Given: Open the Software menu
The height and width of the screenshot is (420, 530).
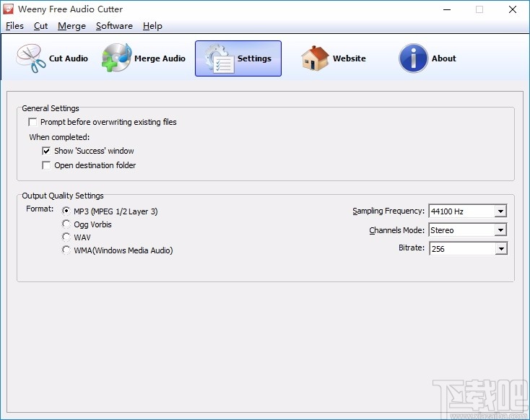Looking at the screenshot, I should 114,26.
